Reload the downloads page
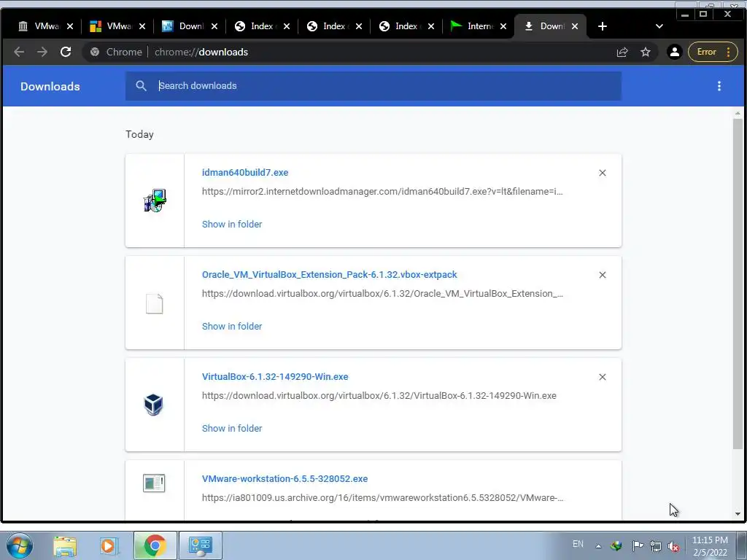Image resolution: width=747 pixels, height=560 pixels. click(66, 52)
